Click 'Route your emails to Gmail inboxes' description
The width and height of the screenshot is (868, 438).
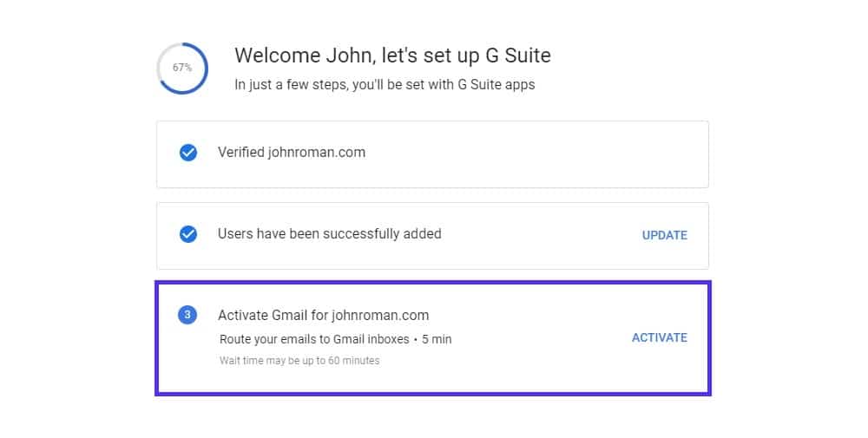point(314,339)
